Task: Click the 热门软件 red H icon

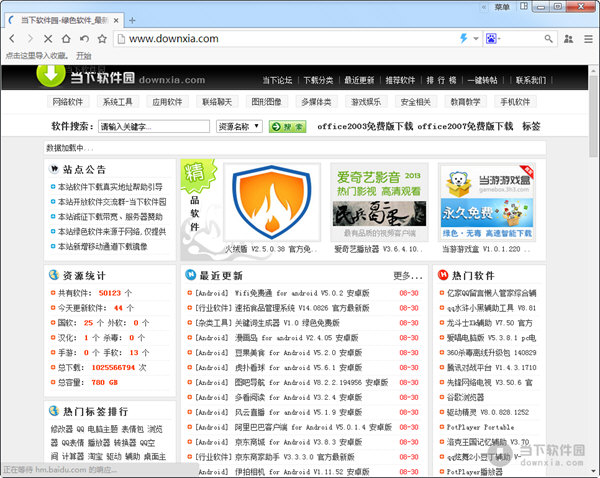Action: pos(443,275)
